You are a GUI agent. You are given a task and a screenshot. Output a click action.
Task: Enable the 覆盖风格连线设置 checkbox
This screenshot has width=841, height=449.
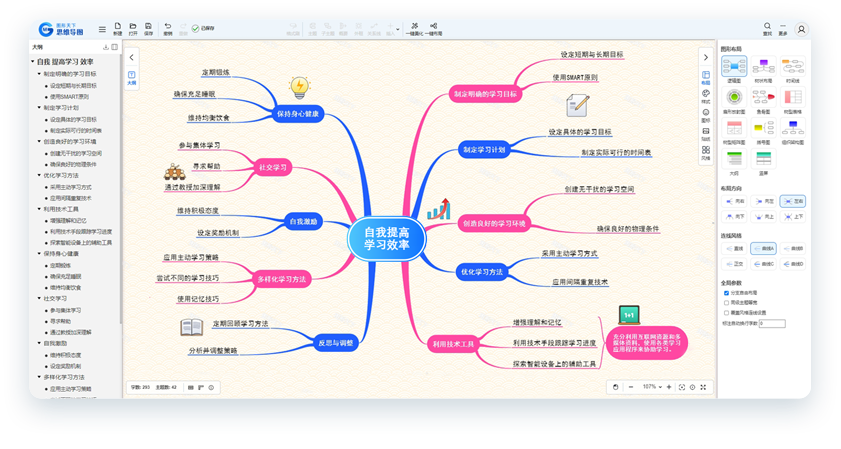pyautogui.click(x=725, y=313)
